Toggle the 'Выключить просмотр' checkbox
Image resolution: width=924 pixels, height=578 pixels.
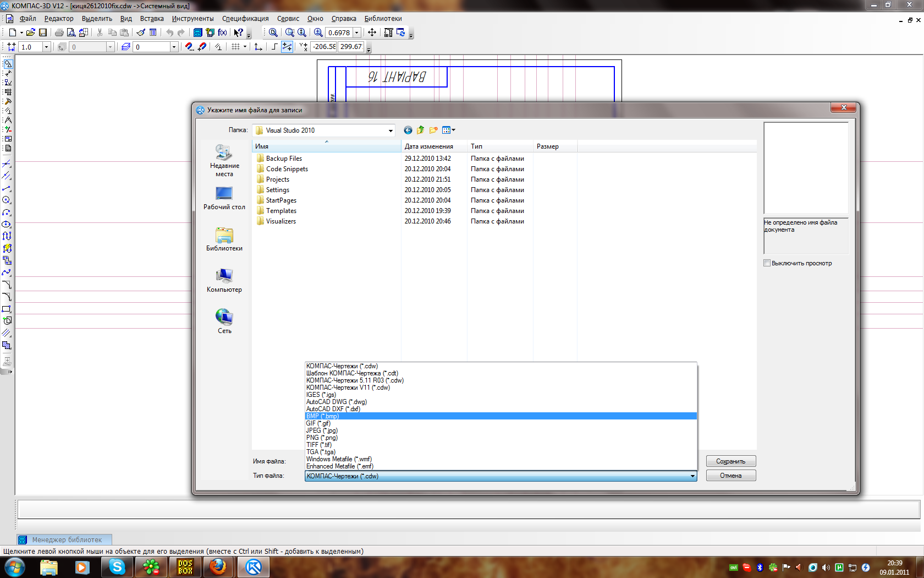click(767, 263)
